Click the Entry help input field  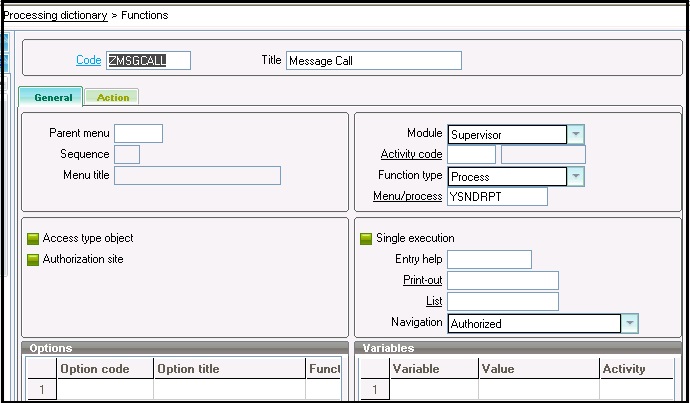coord(489,260)
